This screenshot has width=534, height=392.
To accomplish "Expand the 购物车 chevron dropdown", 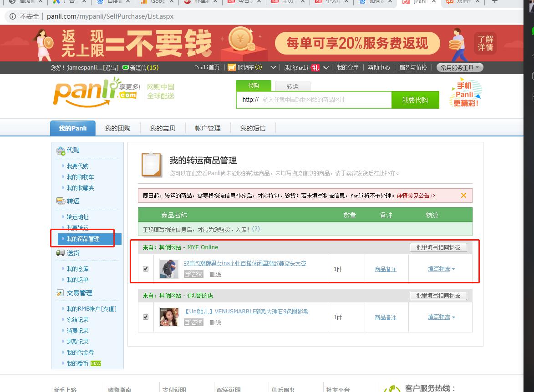I will click(x=272, y=67).
